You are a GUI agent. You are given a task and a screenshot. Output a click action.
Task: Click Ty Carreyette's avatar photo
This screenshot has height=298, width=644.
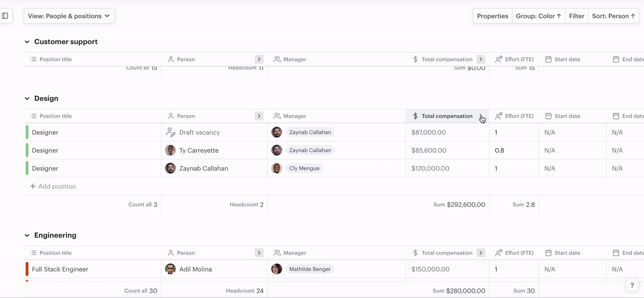click(171, 151)
